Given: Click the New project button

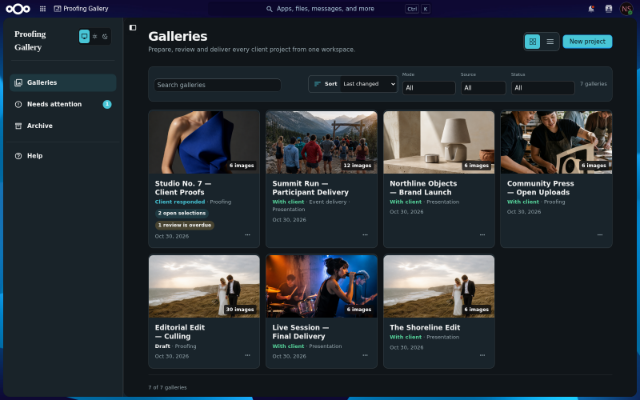Looking at the screenshot, I should [x=587, y=42].
